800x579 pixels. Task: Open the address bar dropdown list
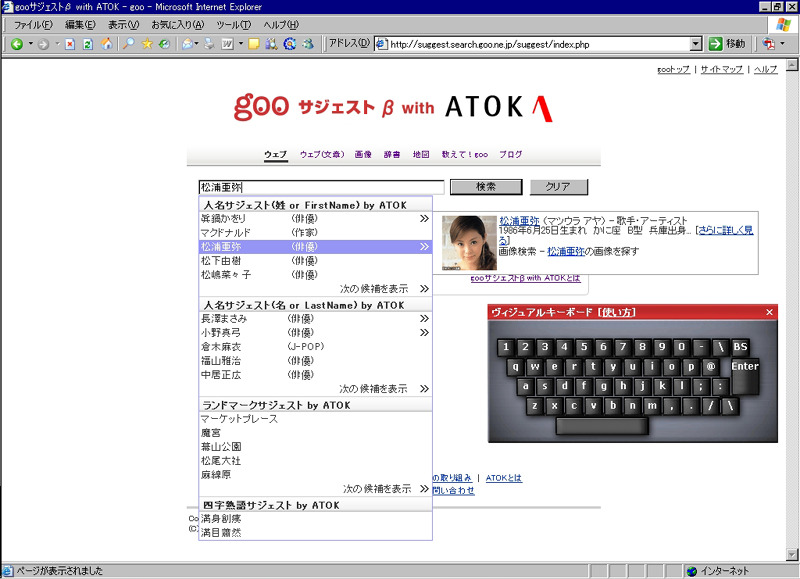[696, 44]
